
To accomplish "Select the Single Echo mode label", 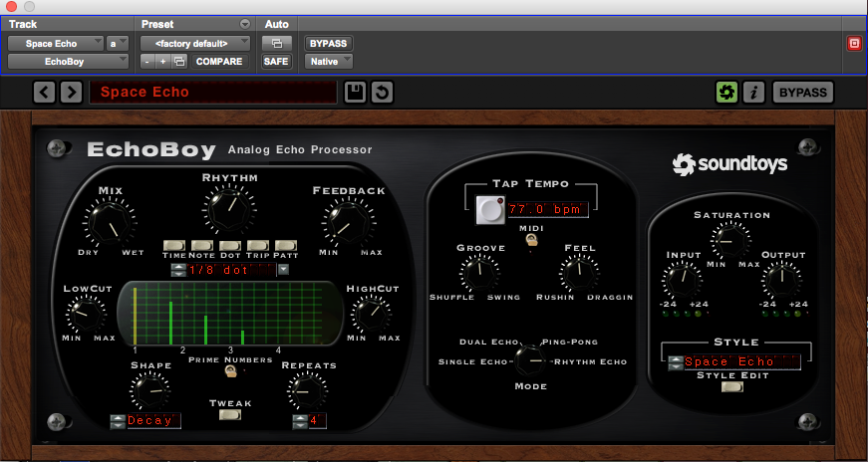I will pos(472,361).
